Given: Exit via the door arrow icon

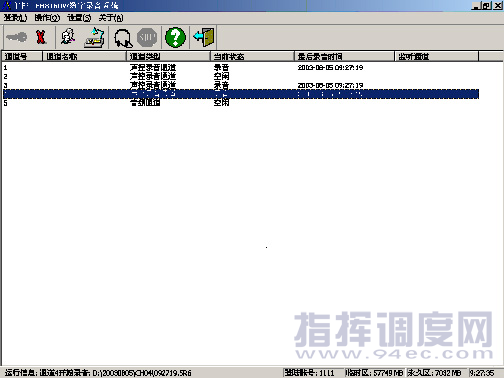Looking at the screenshot, I should click(x=204, y=37).
